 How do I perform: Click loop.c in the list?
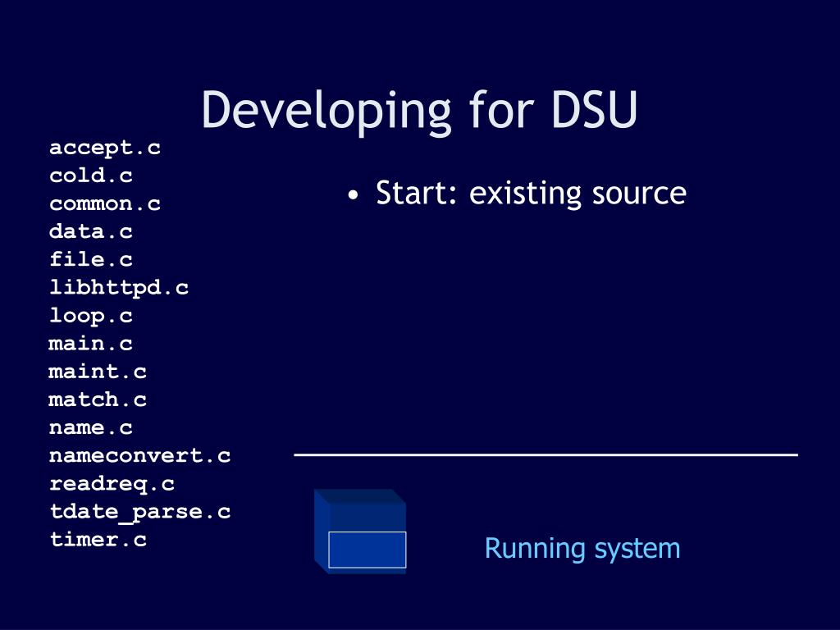click(x=91, y=316)
